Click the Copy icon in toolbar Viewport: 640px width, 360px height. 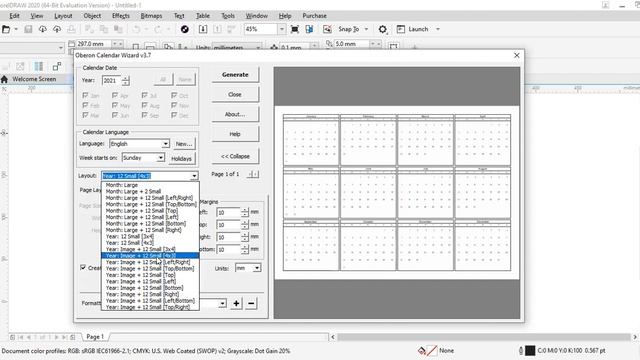pos(104,29)
